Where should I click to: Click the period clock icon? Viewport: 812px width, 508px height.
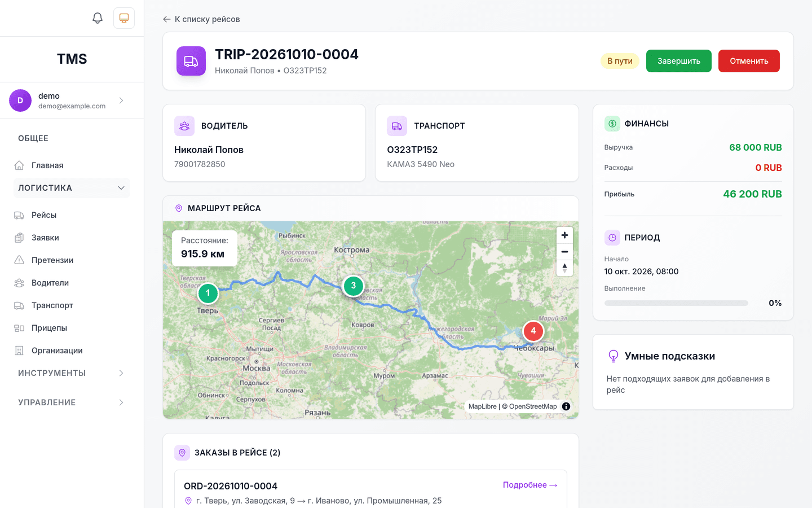tap(612, 238)
